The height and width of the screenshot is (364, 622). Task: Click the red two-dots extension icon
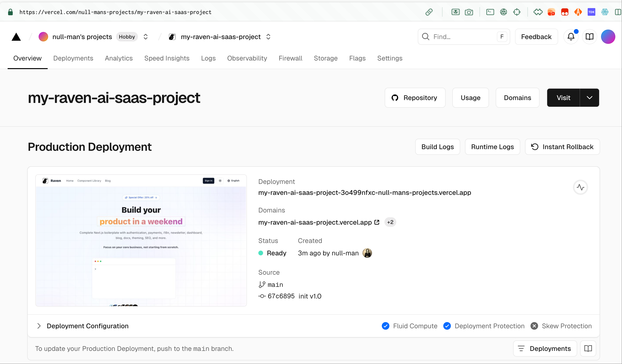tap(565, 12)
